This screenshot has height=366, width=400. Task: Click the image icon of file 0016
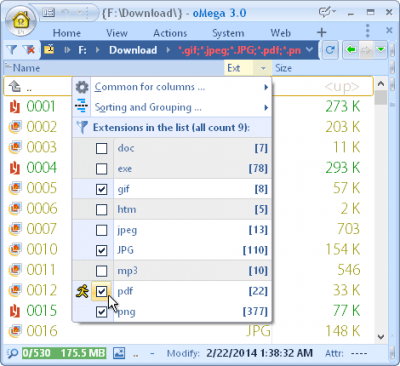[15, 331]
